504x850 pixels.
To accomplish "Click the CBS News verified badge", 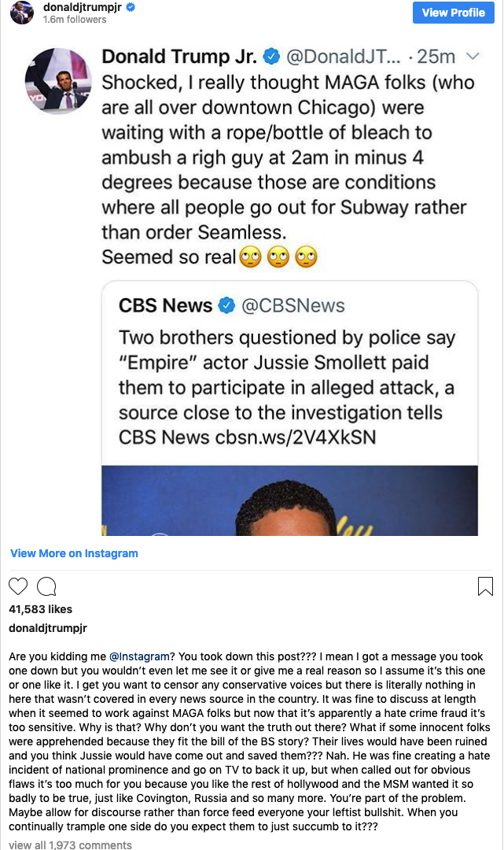I will (x=228, y=305).
